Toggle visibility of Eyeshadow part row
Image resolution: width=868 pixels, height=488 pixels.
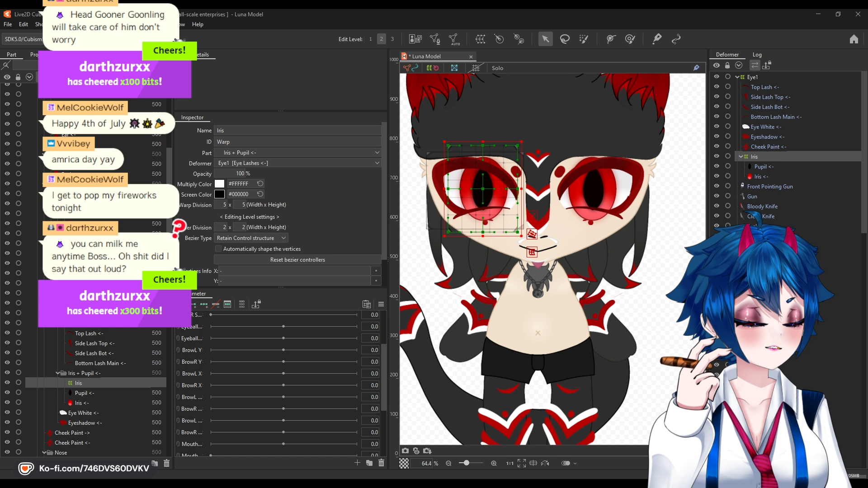pos(7,422)
